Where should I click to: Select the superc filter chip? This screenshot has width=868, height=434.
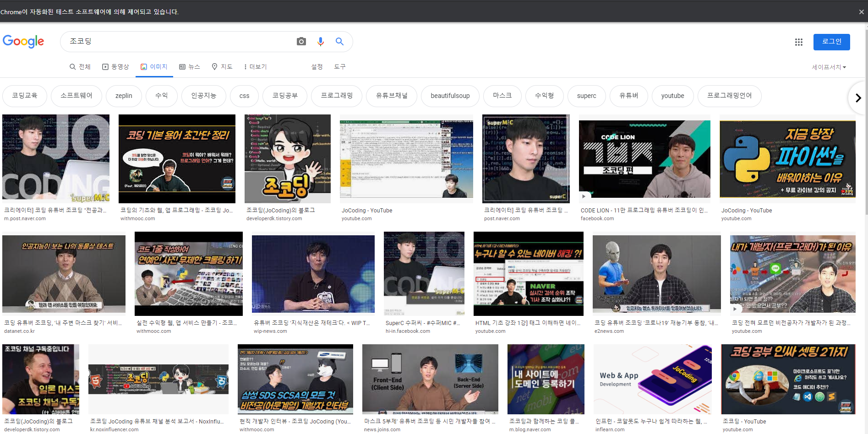(x=587, y=96)
